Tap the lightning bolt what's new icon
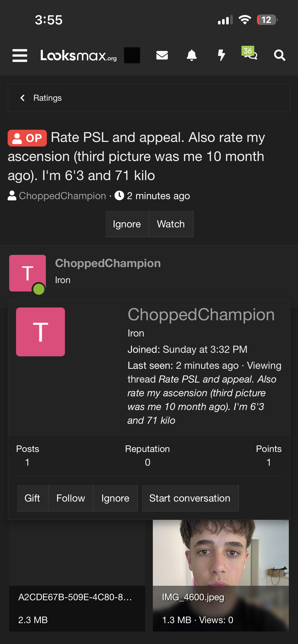 222,55
